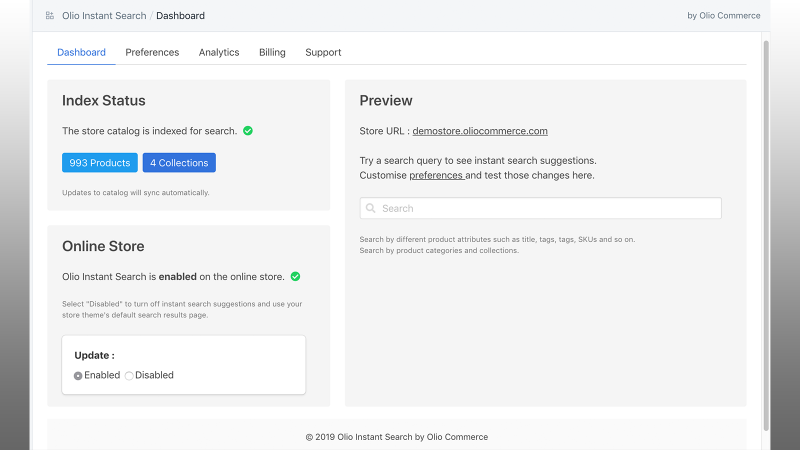The height and width of the screenshot is (450, 800).
Task: Click the green checkmark next to indexed status
Action: (x=248, y=131)
